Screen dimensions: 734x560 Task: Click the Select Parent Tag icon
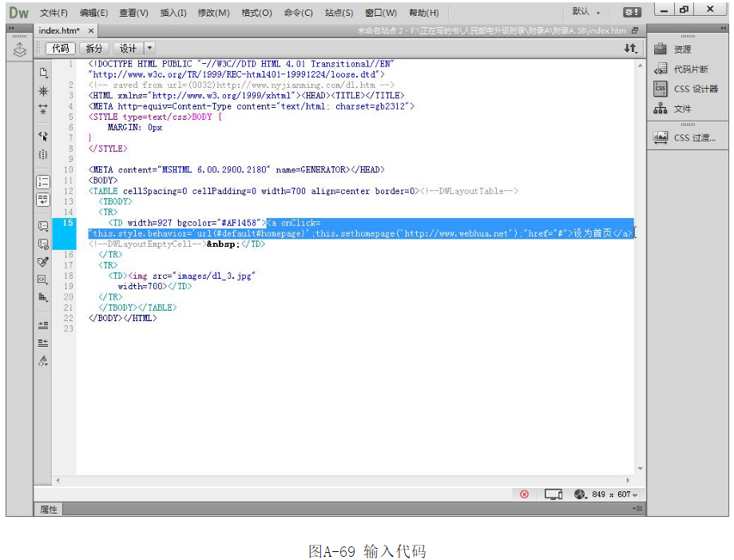(x=43, y=136)
